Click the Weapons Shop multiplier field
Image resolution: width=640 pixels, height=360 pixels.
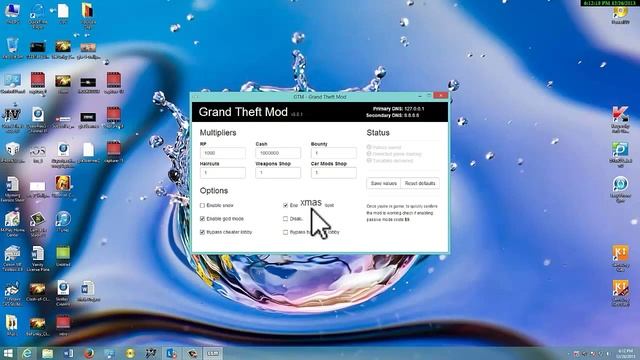pos(278,173)
